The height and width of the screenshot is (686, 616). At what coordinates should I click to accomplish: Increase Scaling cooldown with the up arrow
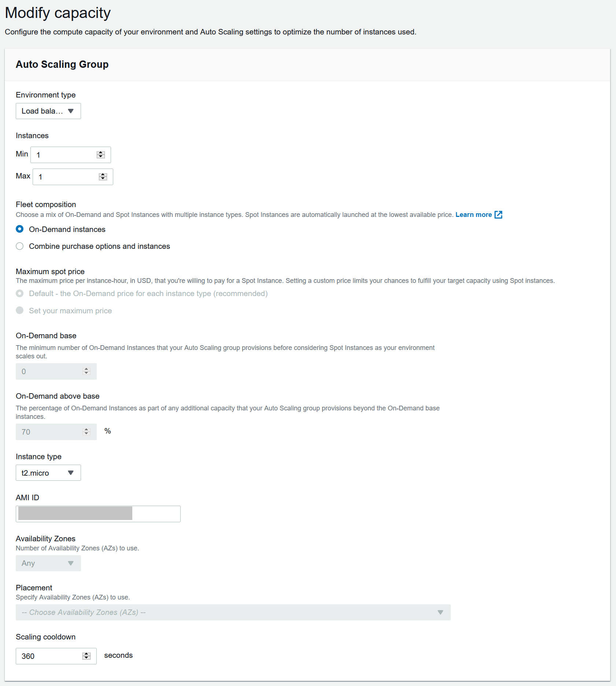pos(86,654)
